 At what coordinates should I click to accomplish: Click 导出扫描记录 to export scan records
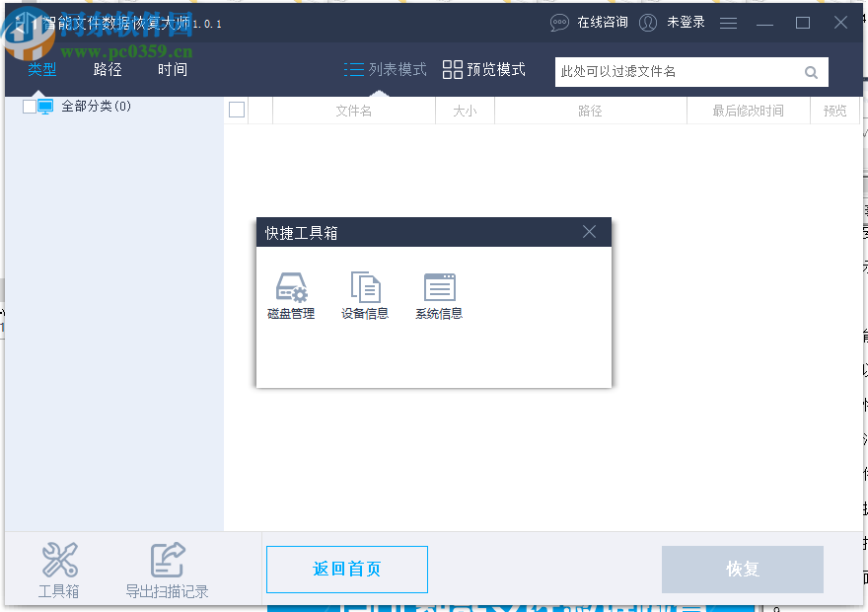(168, 570)
